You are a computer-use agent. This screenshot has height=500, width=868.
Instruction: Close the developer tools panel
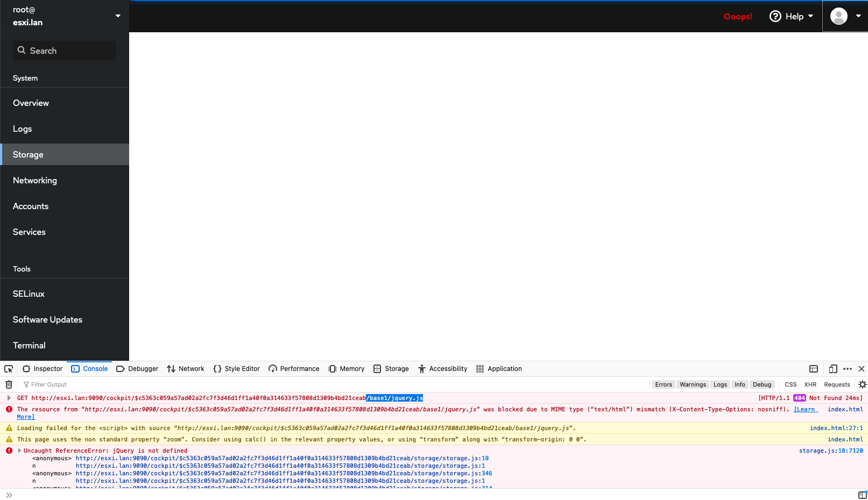[862, 369]
